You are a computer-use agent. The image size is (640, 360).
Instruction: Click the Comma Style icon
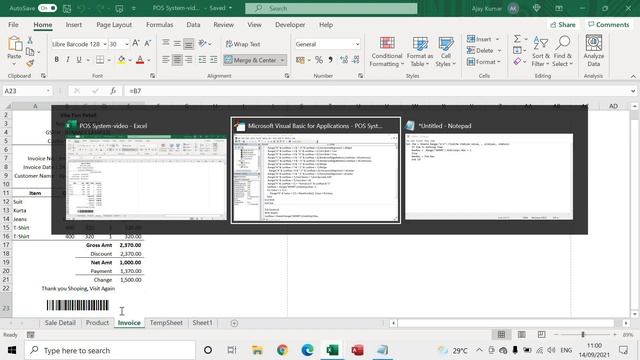330,60
